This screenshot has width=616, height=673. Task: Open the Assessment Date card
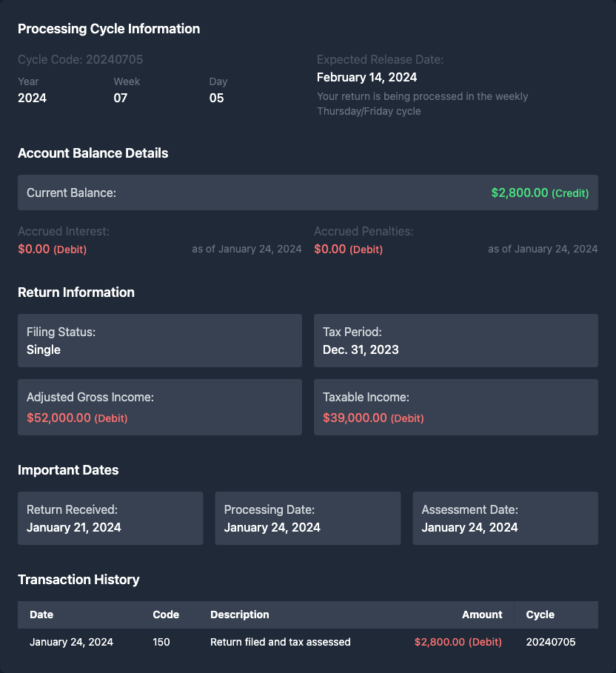point(505,518)
